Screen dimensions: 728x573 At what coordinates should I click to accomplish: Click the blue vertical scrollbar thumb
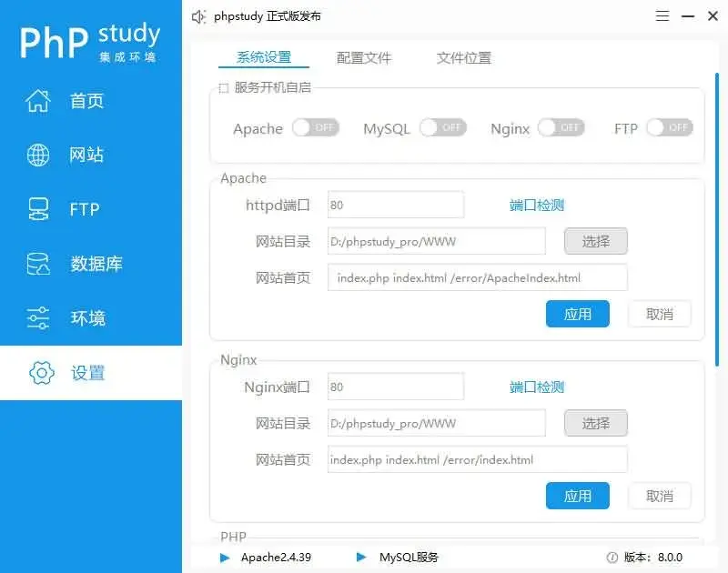point(717,219)
